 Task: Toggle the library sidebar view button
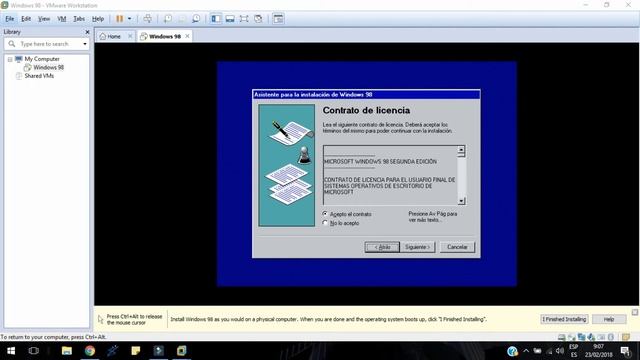(x=216, y=19)
